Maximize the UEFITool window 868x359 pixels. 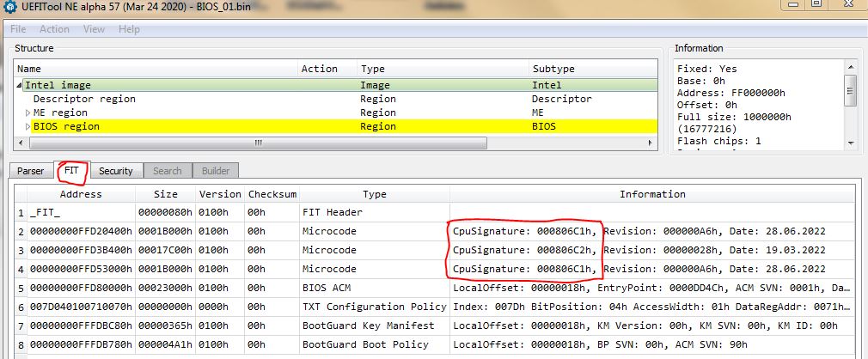click(816, 4)
